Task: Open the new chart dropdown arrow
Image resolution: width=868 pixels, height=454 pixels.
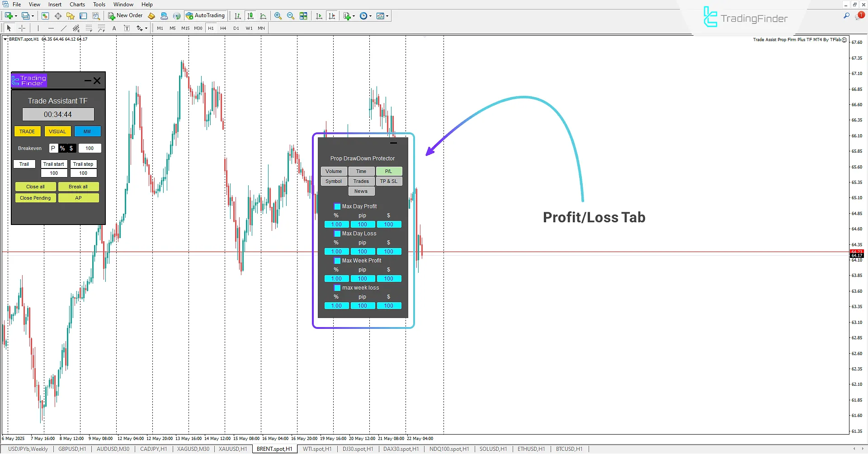Action: click(15, 15)
